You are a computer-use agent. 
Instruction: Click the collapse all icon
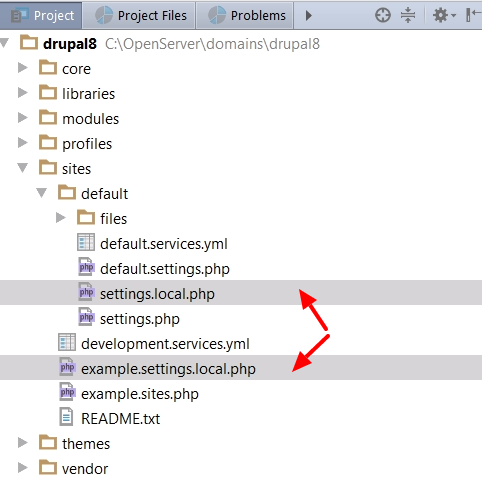tap(408, 15)
